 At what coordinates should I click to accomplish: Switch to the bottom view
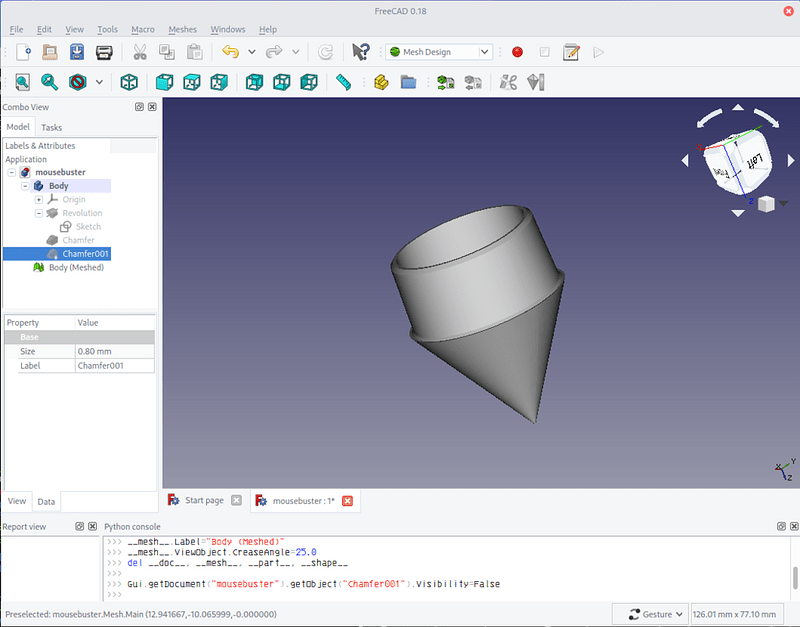tap(282, 82)
